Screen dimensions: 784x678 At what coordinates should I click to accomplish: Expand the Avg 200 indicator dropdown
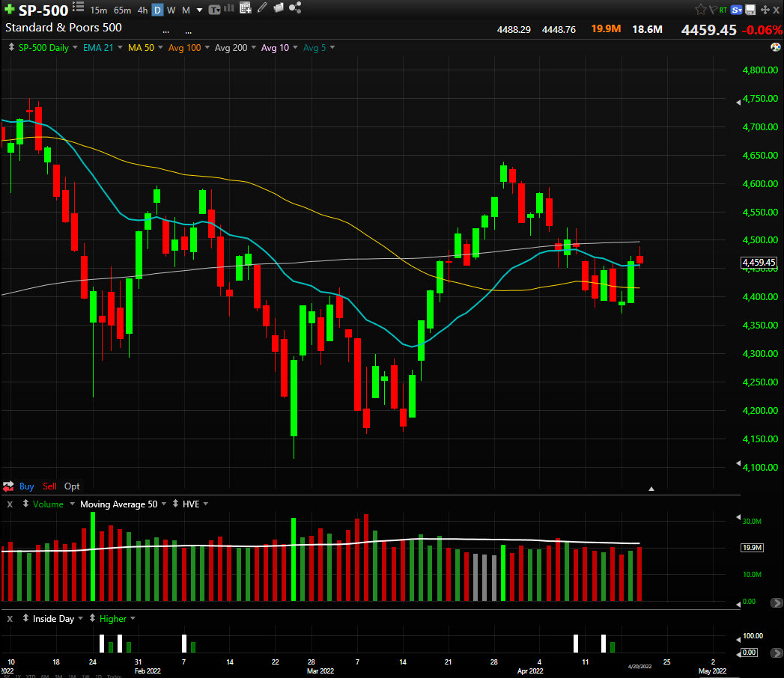click(x=254, y=47)
